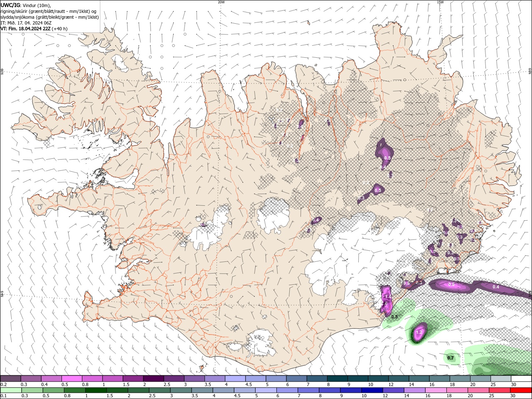This screenshot has height=399, width=532.
Task: Click the bright pink 0.5 mm snow legend swatch
Action: 71,379
